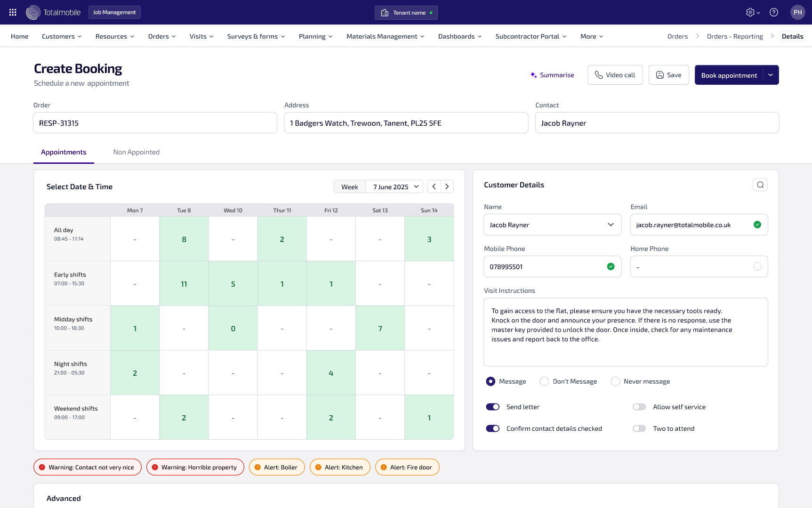Open the settings gear menu
Viewport: 812px width, 508px height.
(752, 12)
